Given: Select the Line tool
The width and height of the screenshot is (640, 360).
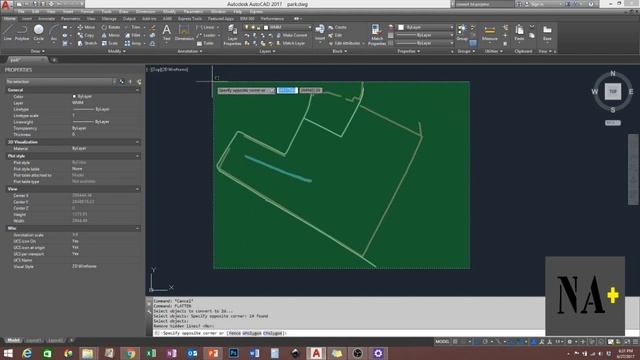Looking at the screenshot, I should pos(8,32).
